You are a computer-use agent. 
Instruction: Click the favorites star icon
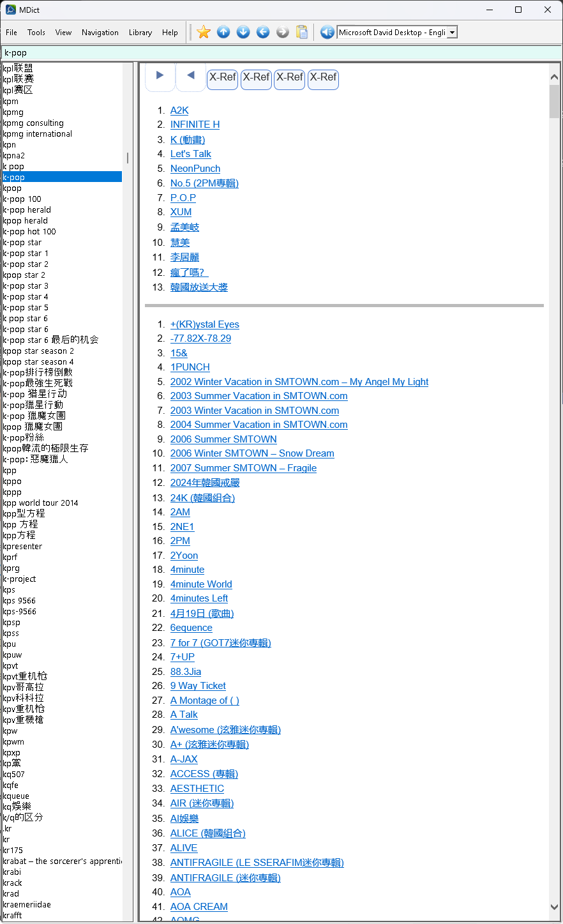(204, 32)
